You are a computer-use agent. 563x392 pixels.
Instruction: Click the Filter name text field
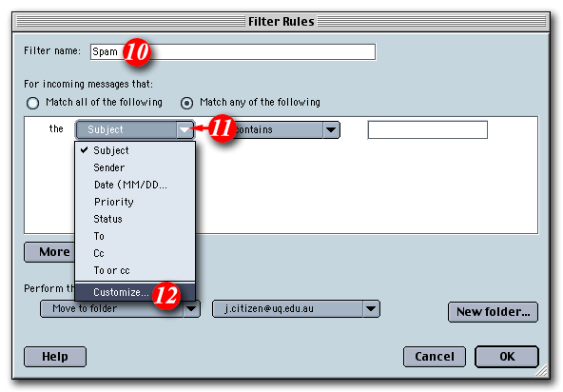(233, 51)
